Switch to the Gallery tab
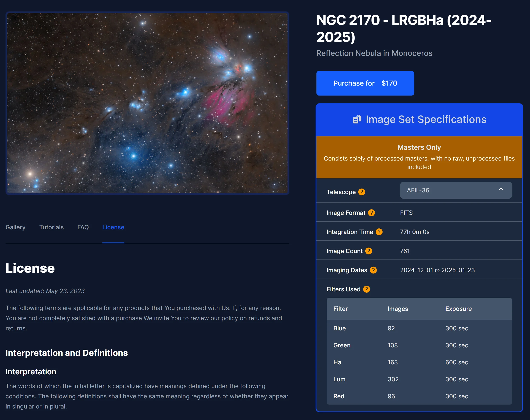 pyautogui.click(x=16, y=227)
